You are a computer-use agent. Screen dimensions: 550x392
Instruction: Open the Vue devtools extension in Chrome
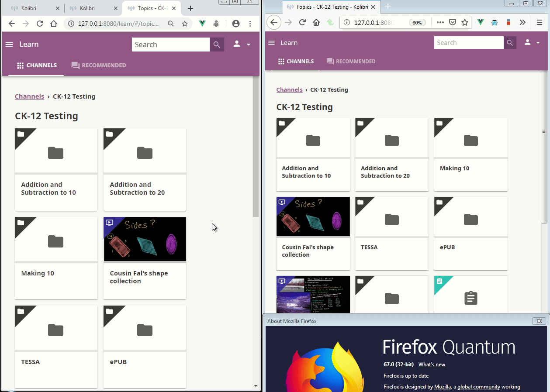202,24
